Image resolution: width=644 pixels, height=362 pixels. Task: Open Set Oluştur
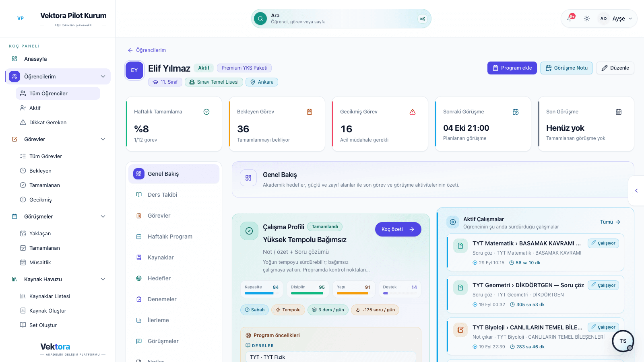coord(58,325)
